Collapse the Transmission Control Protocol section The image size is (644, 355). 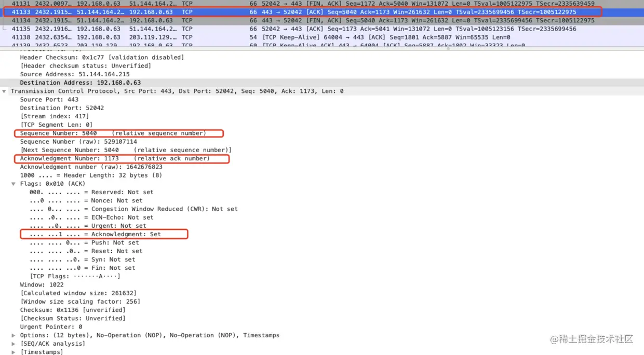coord(4,91)
